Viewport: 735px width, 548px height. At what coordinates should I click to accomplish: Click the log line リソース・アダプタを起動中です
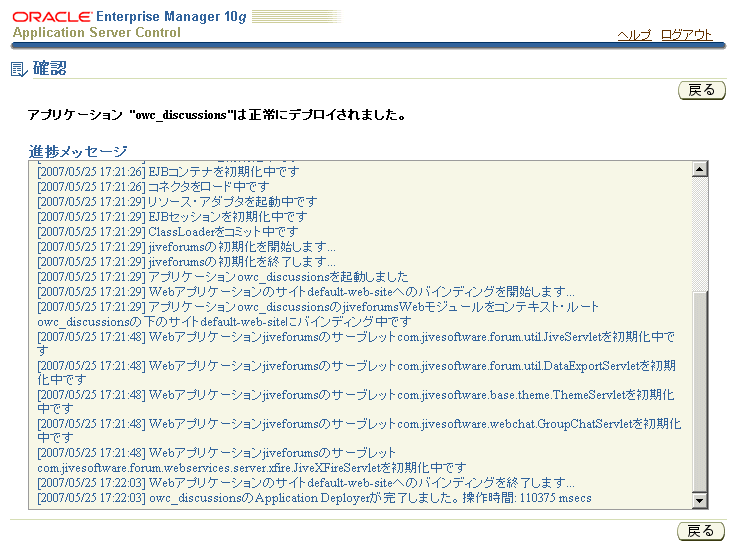(x=177, y=202)
